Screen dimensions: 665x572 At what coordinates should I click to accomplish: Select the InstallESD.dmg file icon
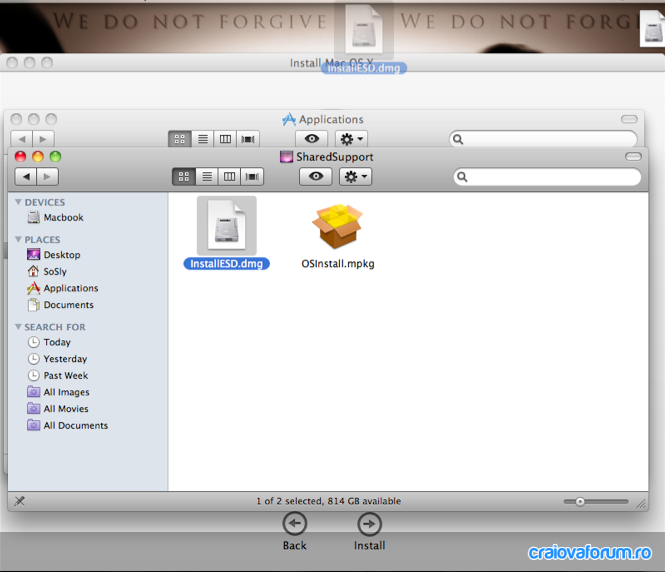226,225
